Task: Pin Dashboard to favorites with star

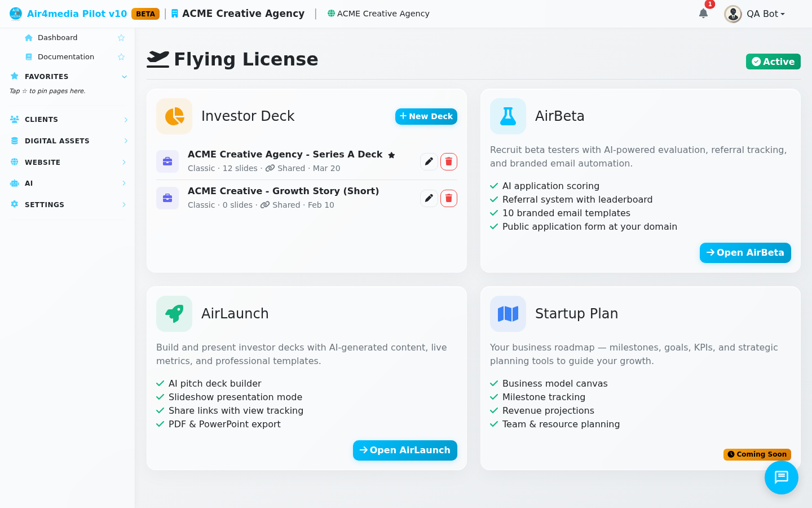Action: (121, 38)
